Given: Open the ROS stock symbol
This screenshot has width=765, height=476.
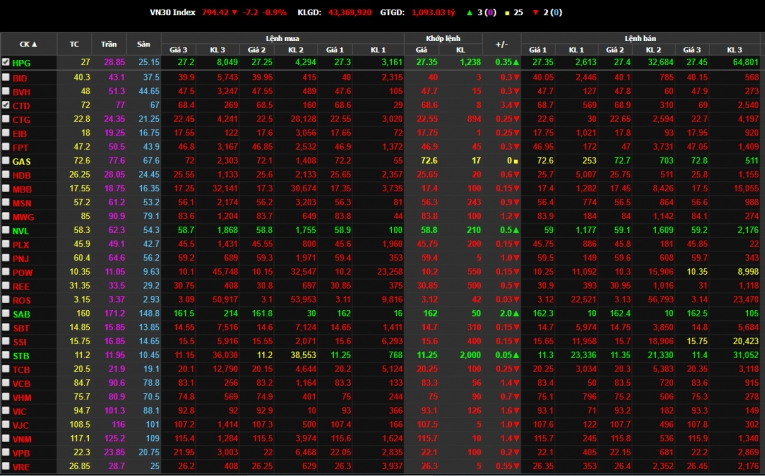Looking at the screenshot, I should click(21, 300).
